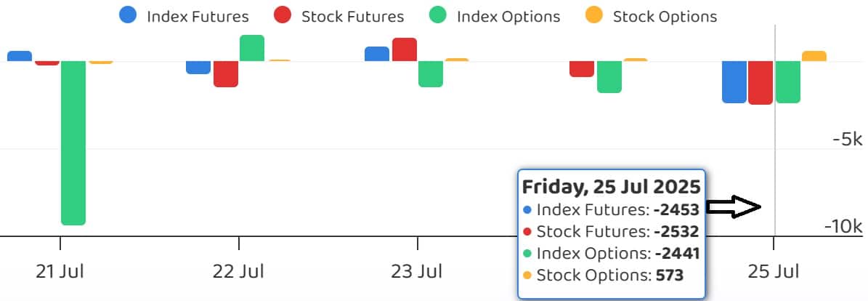
Task: Toggle Index Futures legend series
Action: coord(197,16)
